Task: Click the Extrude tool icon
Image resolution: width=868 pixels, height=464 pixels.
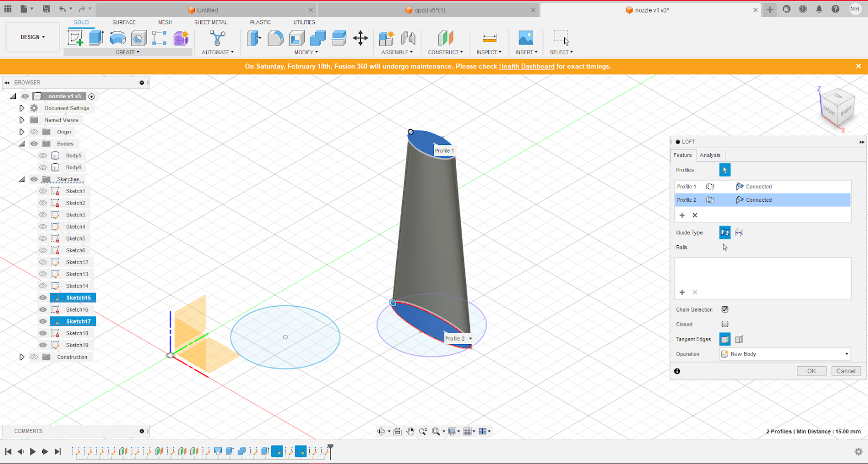Action: 97,38
